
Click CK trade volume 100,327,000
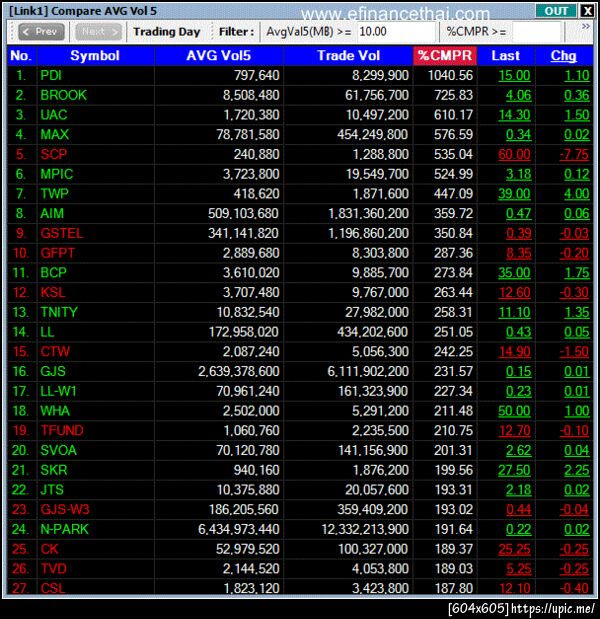pos(373,549)
